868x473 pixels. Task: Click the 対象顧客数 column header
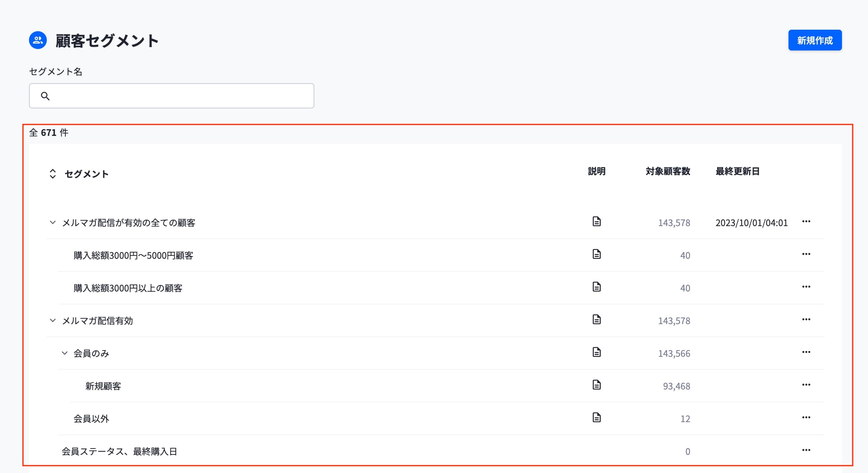668,171
